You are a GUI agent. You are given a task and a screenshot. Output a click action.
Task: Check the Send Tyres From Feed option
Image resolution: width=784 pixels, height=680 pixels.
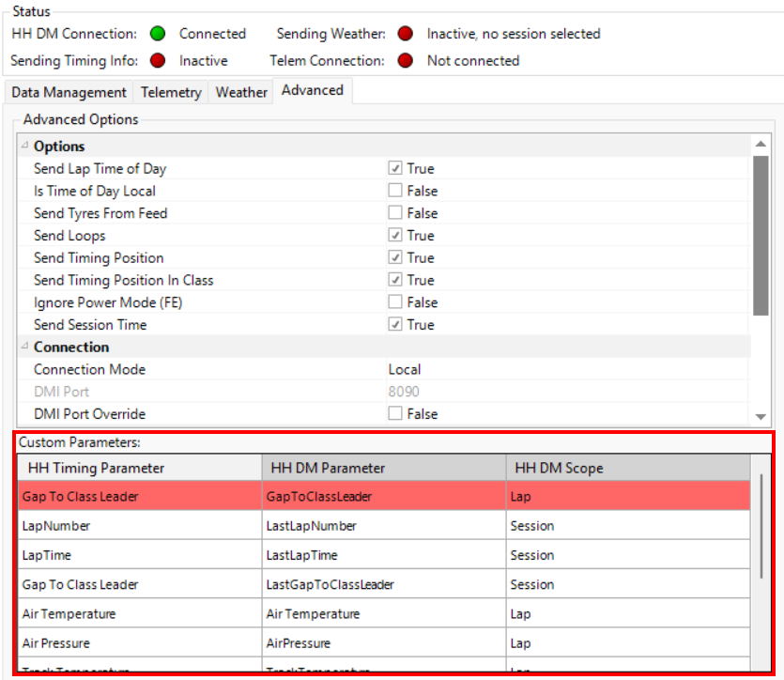396,214
